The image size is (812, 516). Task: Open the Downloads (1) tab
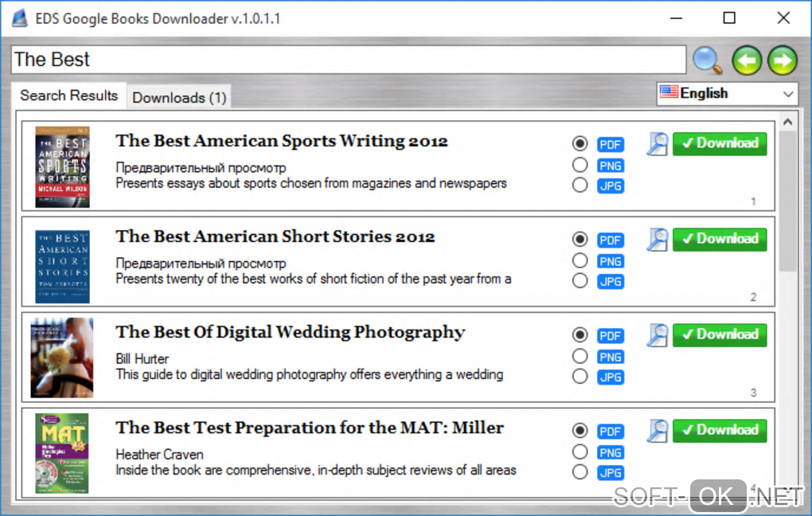pyautogui.click(x=179, y=97)
